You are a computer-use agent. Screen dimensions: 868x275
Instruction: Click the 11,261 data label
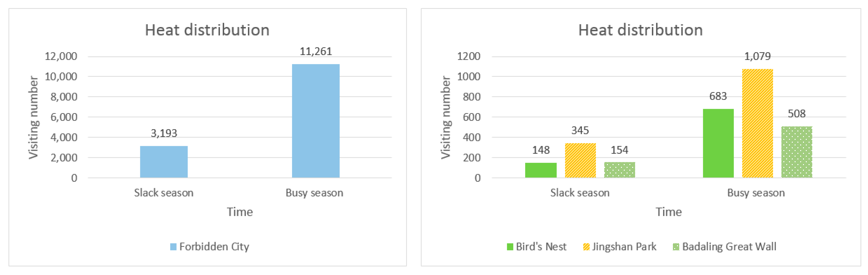316,51
